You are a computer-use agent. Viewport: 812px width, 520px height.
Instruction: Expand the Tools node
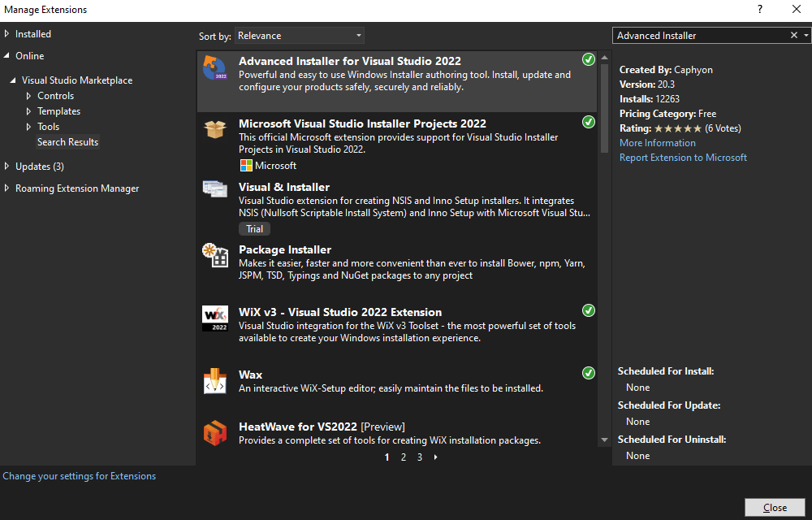(29, 127)
